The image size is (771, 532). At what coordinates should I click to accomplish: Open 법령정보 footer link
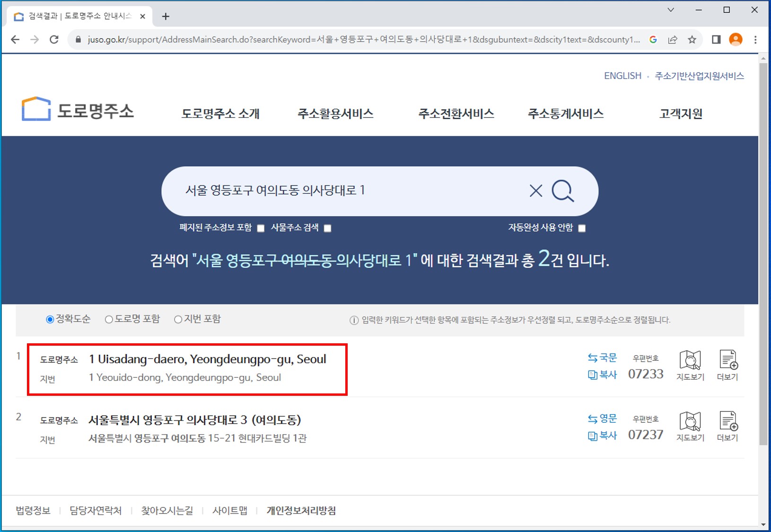[x=33, y=511]
